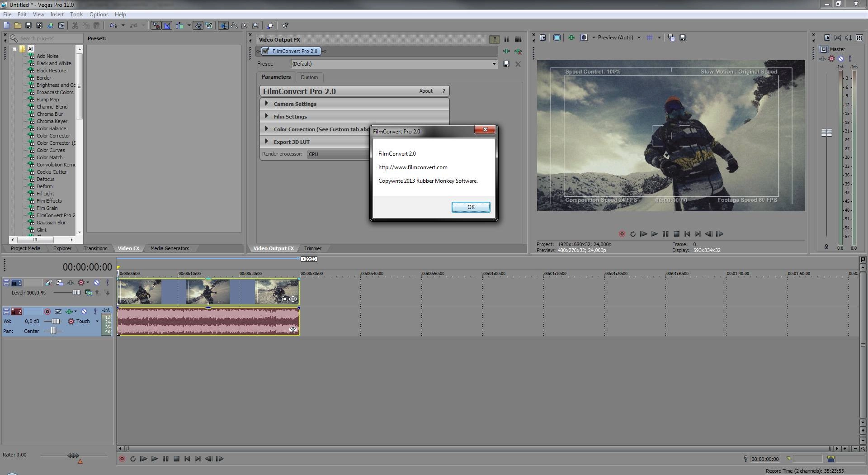The height and width of the screenshot is (475, 868).
Task: Open Render processor CPU dropdown
Action: click(x=339, y=154)
